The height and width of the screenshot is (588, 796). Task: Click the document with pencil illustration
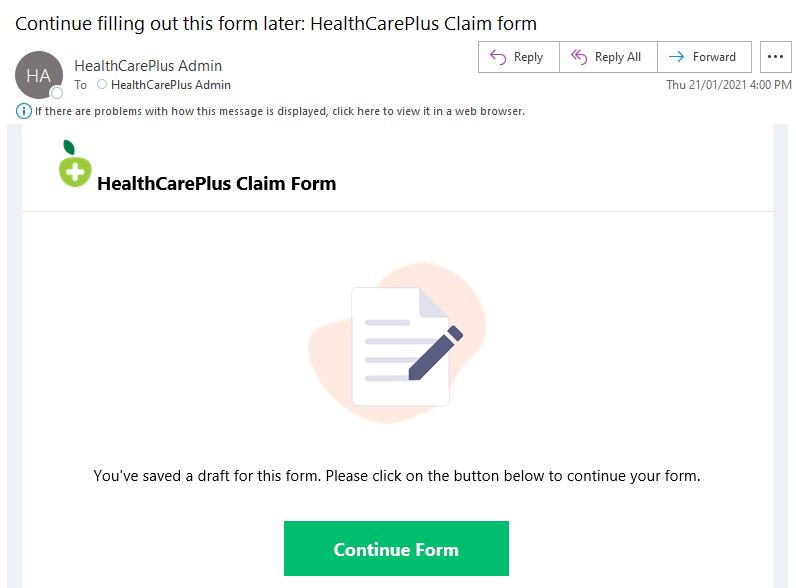pyautogui.click(x=397, y=343)
